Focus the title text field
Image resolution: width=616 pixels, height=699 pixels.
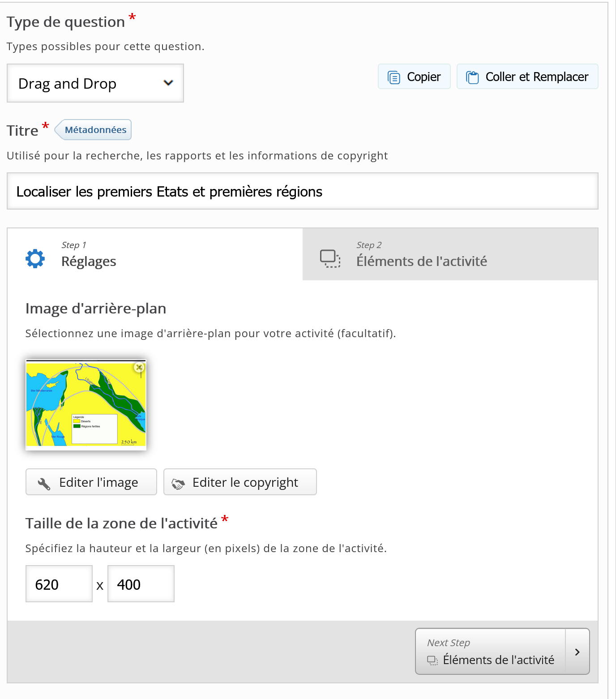point(303,191)
